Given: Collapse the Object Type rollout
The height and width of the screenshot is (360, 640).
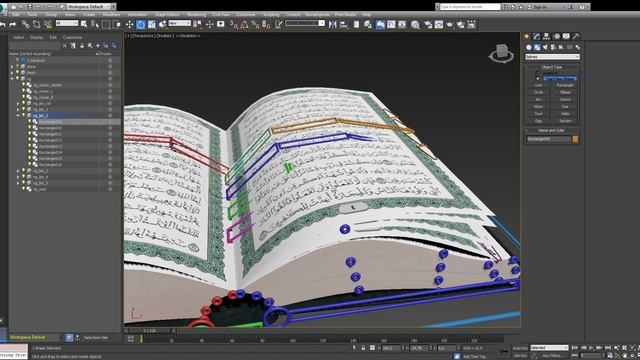Looking at the screenshot, I should coord(552,67).
